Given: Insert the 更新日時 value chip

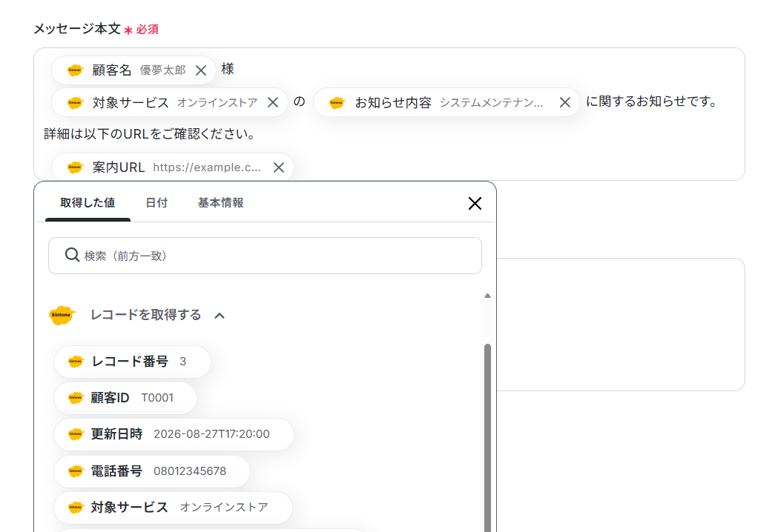Looking at the screenshot, I should coord(174,434).
